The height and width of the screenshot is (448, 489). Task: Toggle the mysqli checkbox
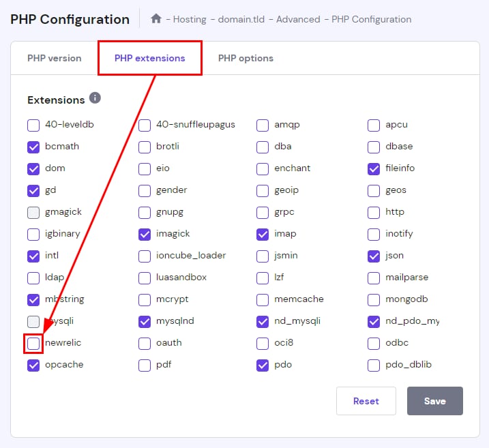click(33, 321)
